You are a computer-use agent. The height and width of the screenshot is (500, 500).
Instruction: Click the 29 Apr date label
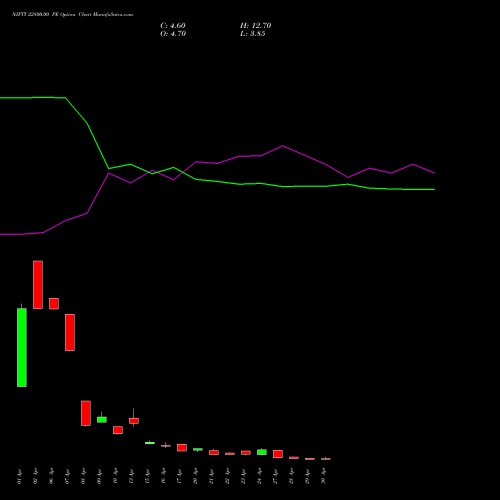pos(307,476)
